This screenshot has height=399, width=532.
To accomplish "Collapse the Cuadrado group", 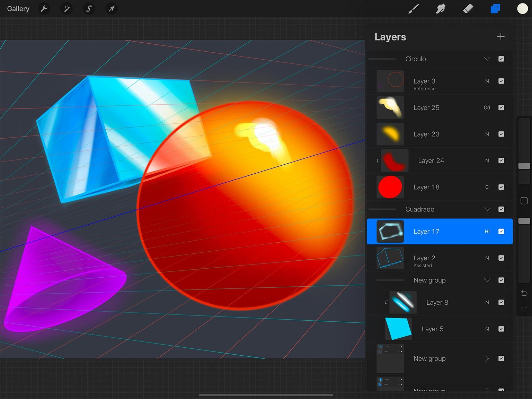I will 487,209.
